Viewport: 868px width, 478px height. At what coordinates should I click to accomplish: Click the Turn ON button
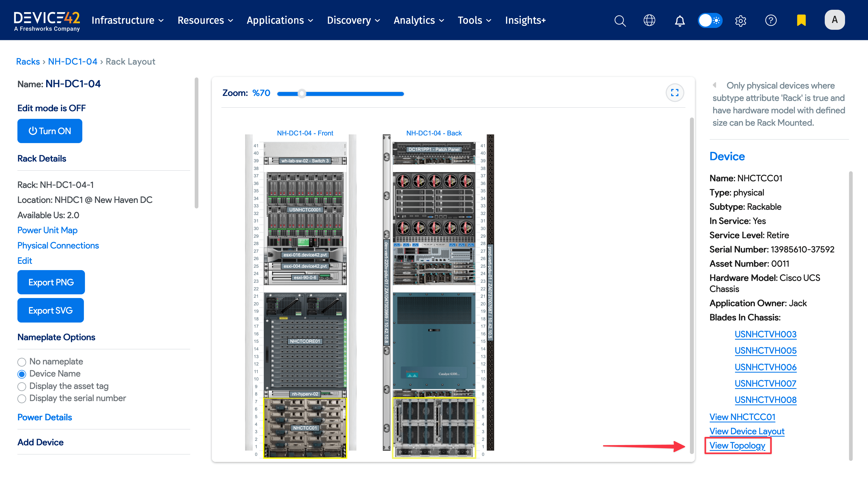[x=50, y=131]
